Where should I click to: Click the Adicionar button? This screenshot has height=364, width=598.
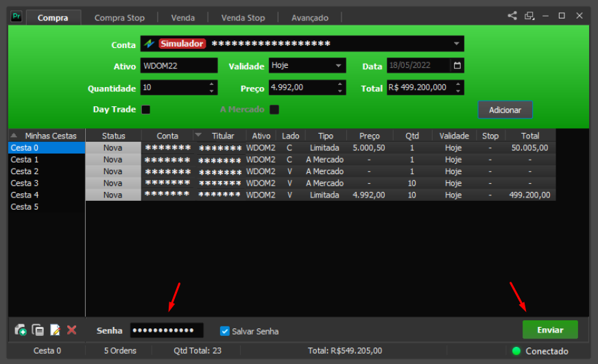[505, 110]
